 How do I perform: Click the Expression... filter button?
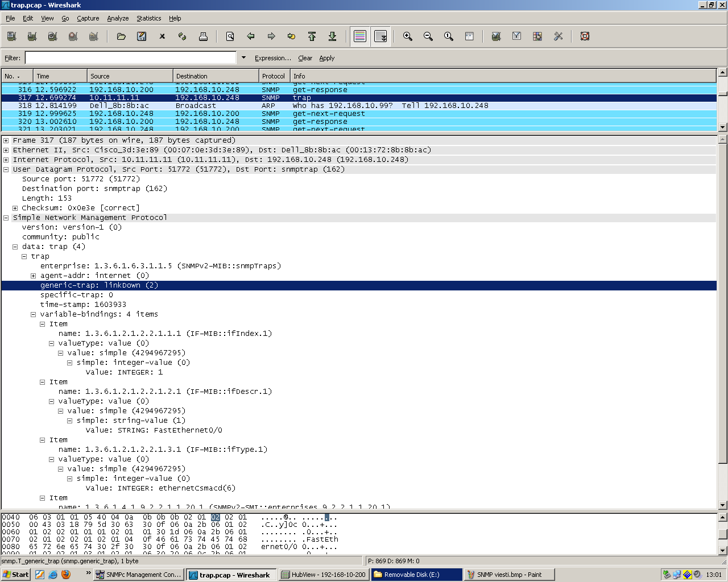(x=273, y=58)
